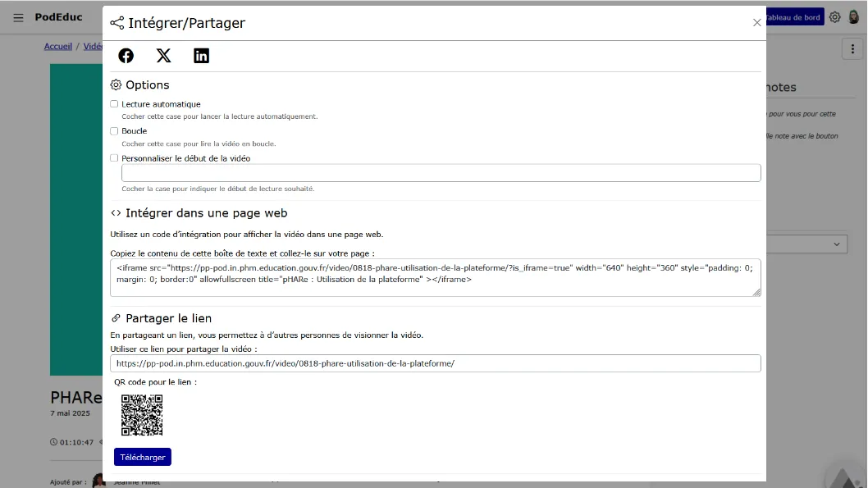
Task: Open the hamburger navigation menu
Action: [18, 18]
